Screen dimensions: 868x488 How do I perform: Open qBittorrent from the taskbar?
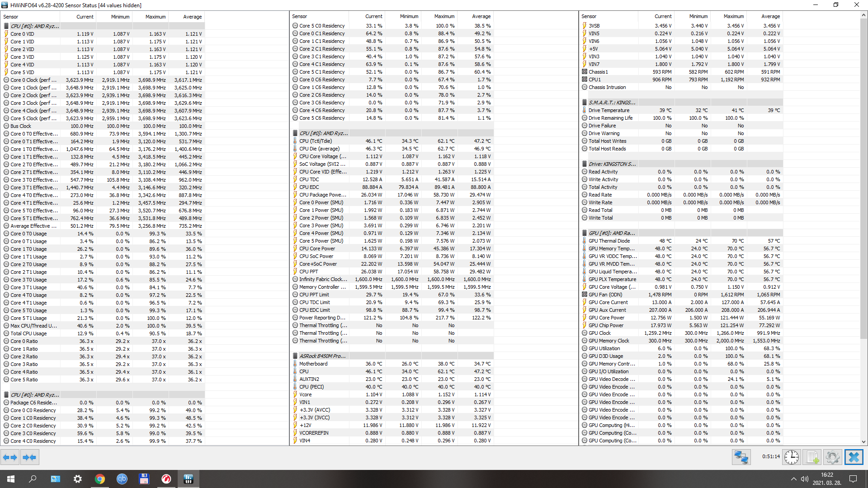coord(122,479)
